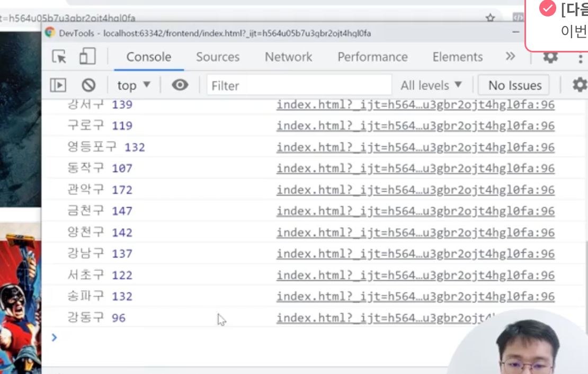
Task: Click the red checkmark notification icon
Action: point(548,8)
